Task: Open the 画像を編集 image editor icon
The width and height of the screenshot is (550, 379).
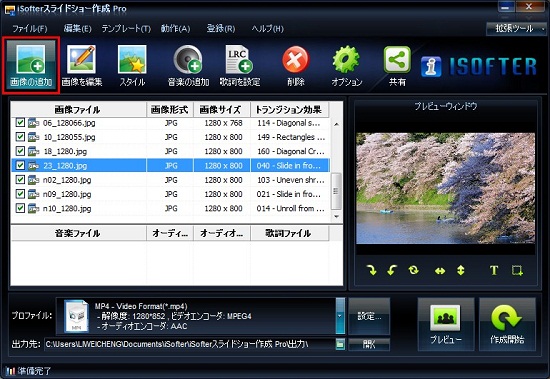Action: 81,66
